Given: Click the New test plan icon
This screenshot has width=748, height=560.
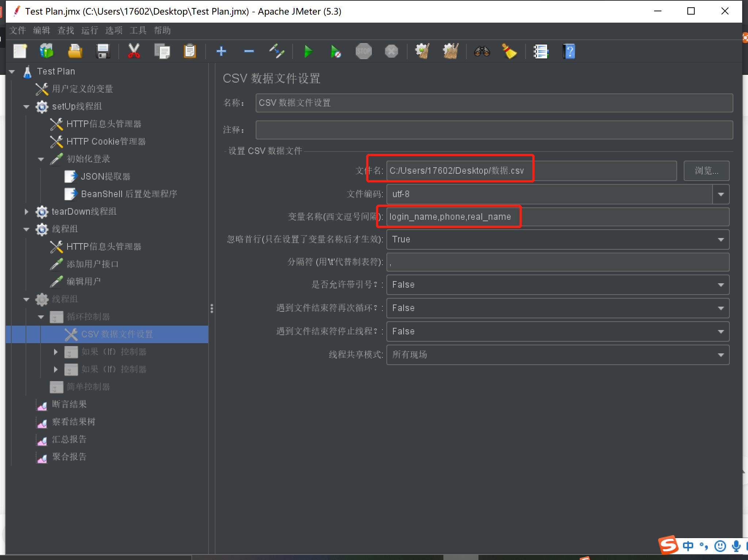Looking at the screenshot, I should 20,51.
